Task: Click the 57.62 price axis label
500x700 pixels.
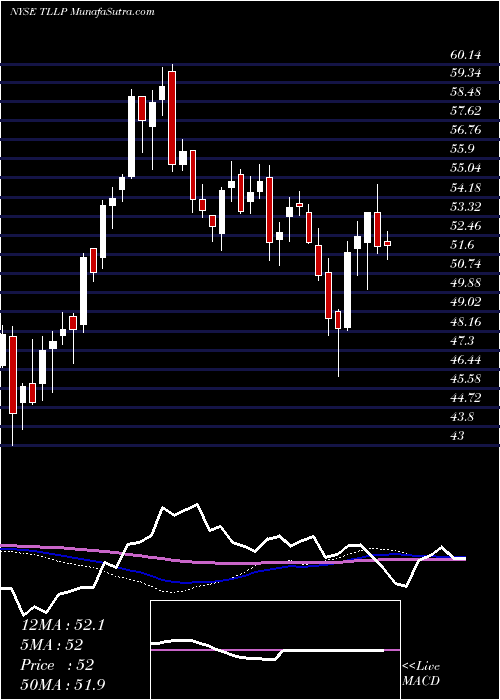Action: click(466, 111)
